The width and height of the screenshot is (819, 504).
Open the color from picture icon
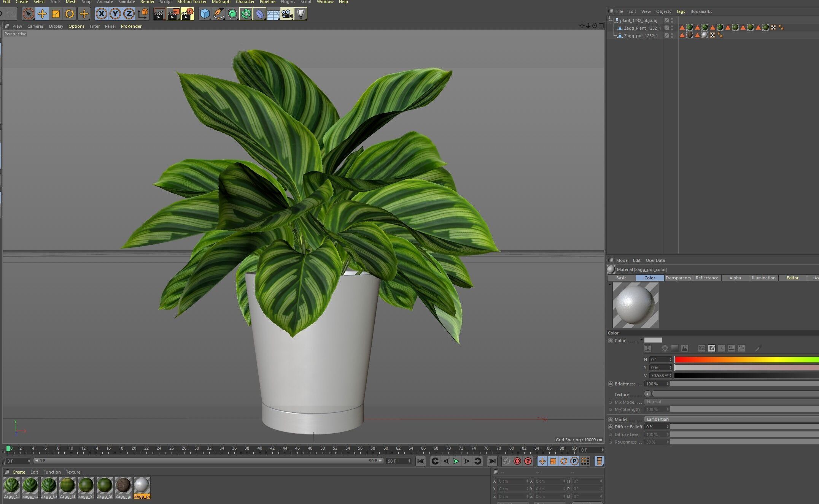(x=685, y=348)
